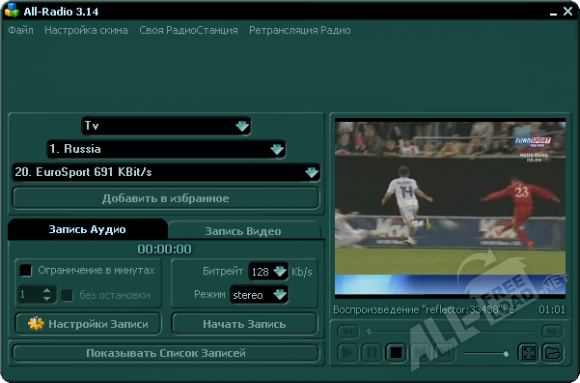Click the rewind button beside the seek bar

click(348, 331)
